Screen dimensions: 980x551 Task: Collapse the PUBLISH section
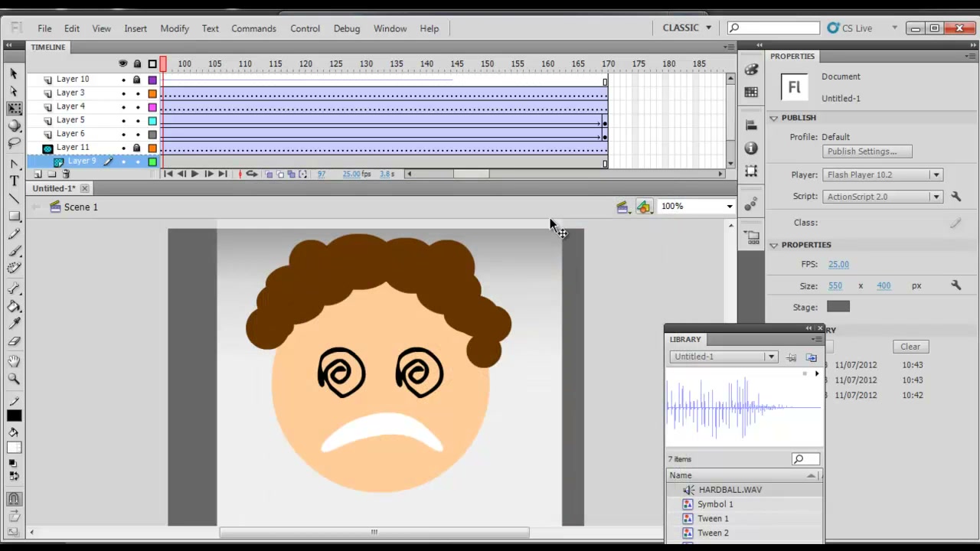pyautogui.click(x=774, y=118)
